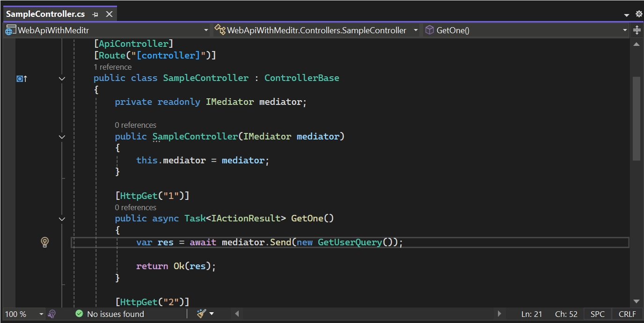Select the SampleController.cs tab
644x323 pixels.
(45, 15)
